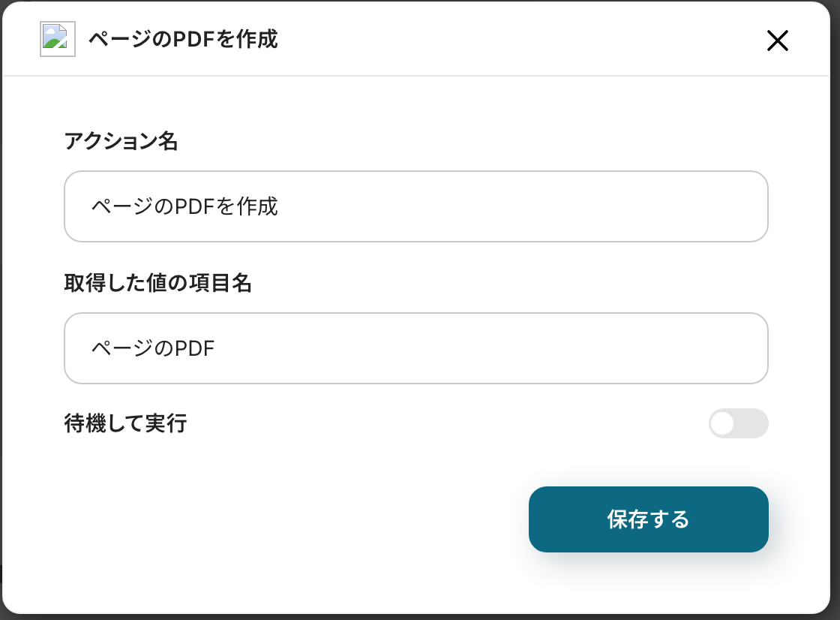Click the 保存する button

point(648,519)
